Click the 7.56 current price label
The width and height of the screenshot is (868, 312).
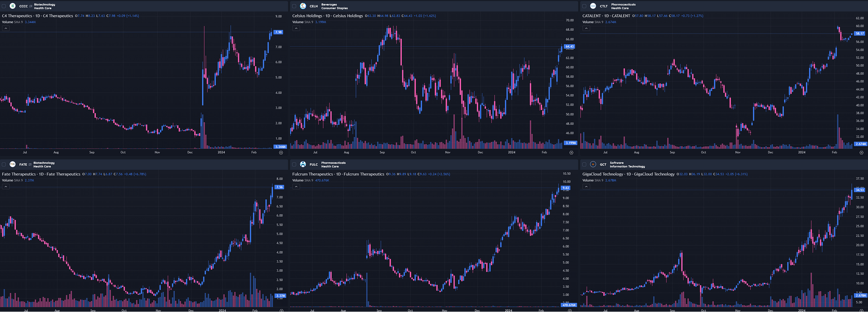point(280,187)
